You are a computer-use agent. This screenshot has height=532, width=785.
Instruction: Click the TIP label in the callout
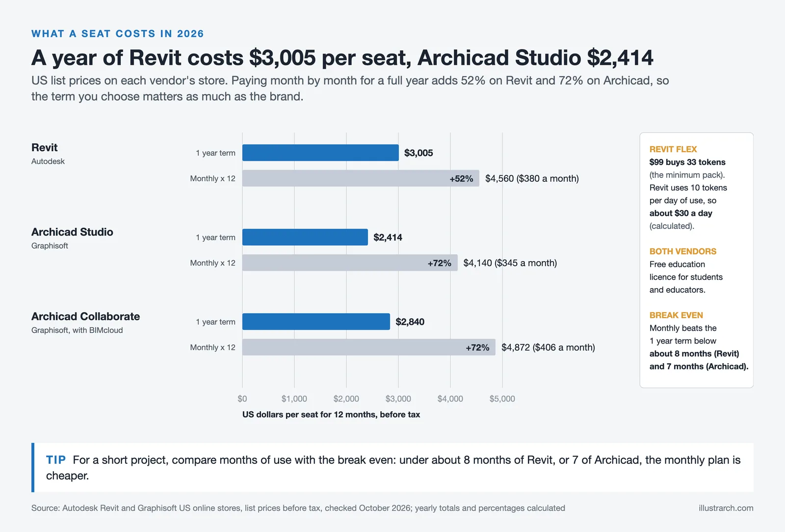pos(56,460)
